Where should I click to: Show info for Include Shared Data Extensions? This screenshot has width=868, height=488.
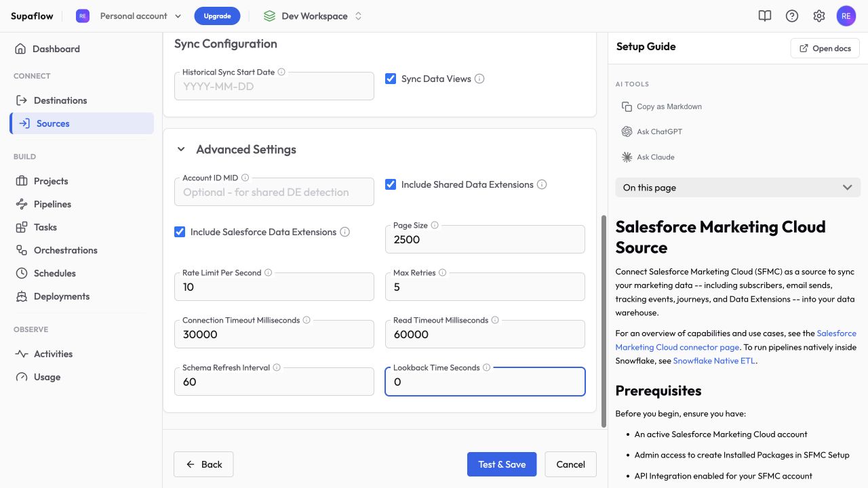tap(542, 184)
